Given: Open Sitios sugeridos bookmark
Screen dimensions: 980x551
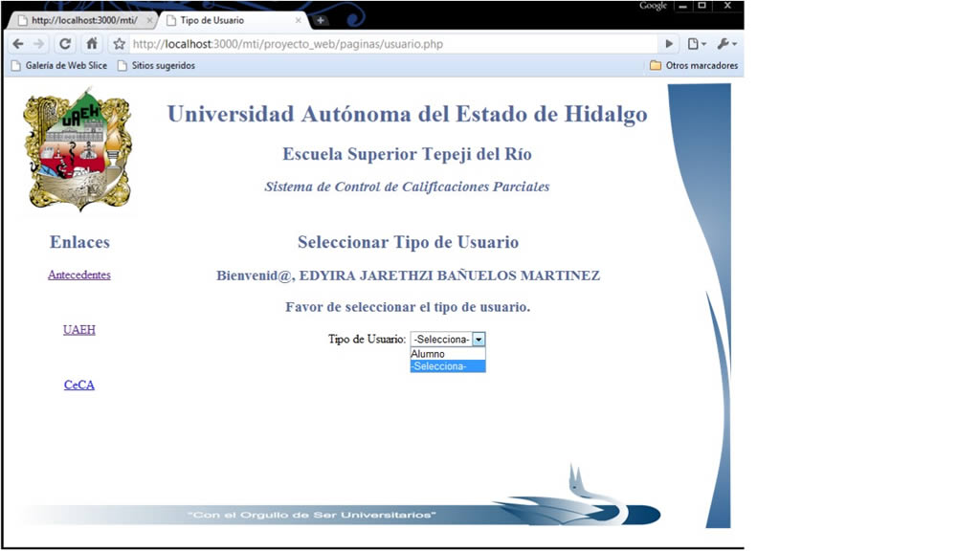Looking at the screenshot, I should tap(156, 66).
